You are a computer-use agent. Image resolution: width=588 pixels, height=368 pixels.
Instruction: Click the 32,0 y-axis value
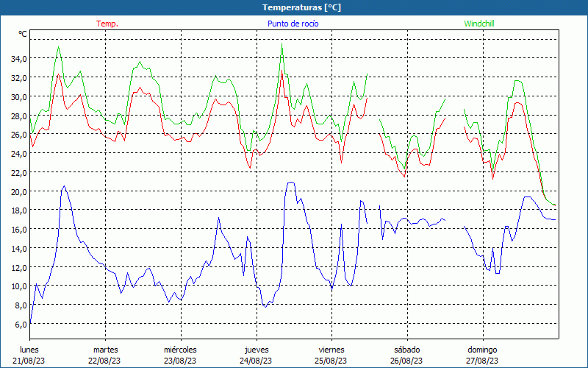click(x=20, y=78)
